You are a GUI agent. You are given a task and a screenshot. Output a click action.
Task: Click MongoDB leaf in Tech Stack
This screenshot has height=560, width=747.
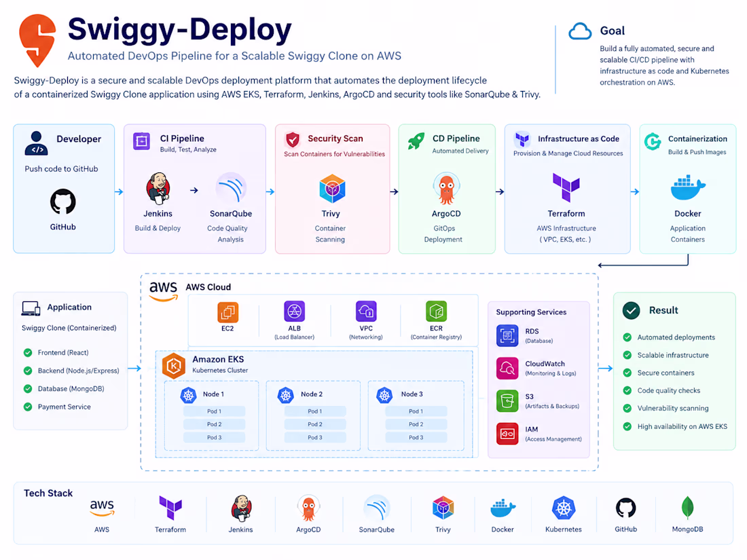point(687,508)
